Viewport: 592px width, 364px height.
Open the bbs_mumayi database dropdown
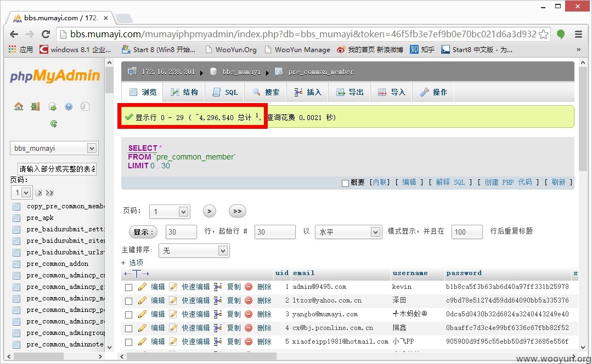pos(54,148)
